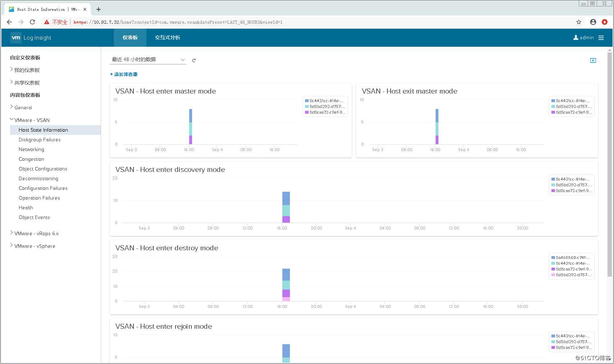Toggle 5d5bd292 legend in destroy mode chart
Viewport: 614px width, 364px height.
[571, 275]
